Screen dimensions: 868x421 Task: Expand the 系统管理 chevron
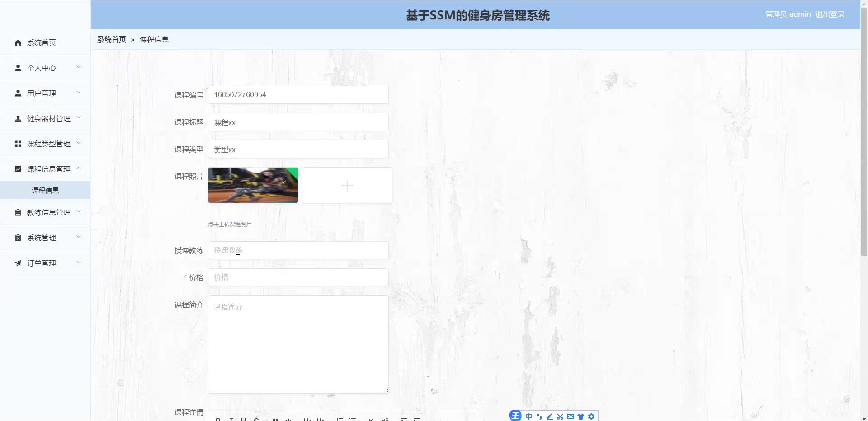[79, 237]
